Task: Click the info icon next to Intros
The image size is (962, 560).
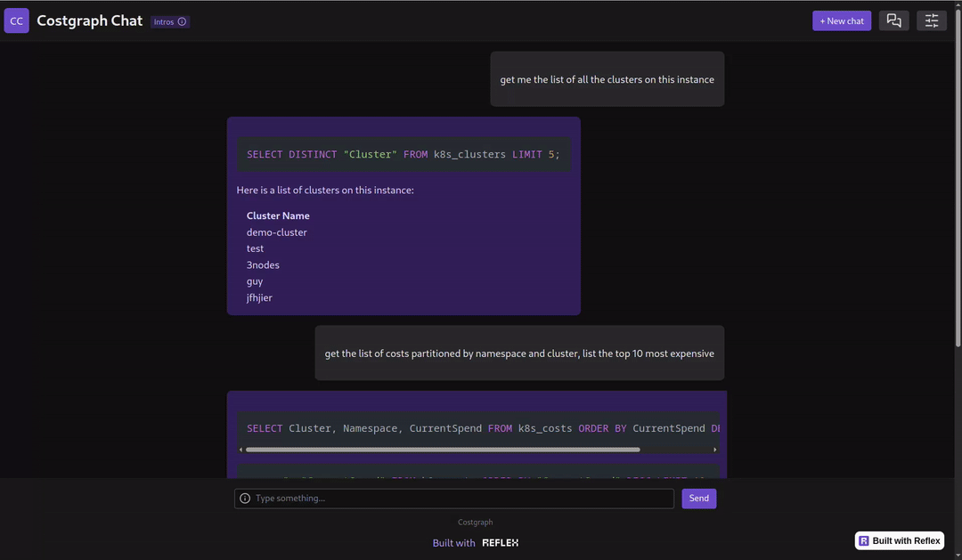Action: (x=183, y=21)
